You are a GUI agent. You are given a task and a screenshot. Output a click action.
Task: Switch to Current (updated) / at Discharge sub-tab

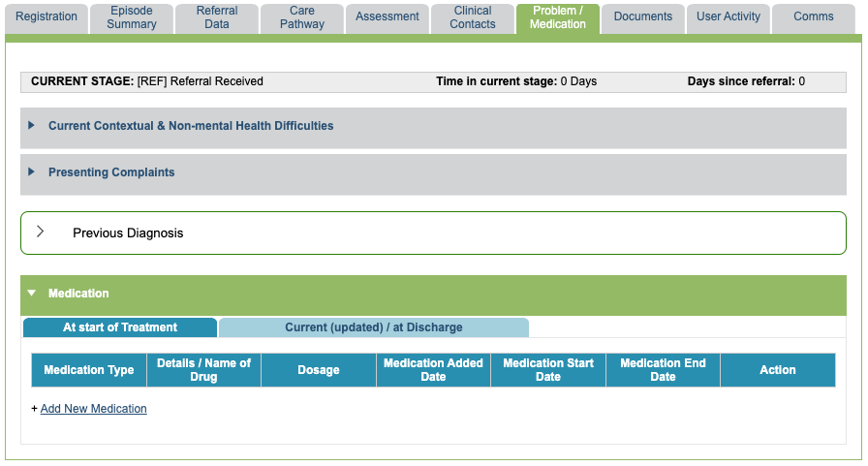(373, 327)
